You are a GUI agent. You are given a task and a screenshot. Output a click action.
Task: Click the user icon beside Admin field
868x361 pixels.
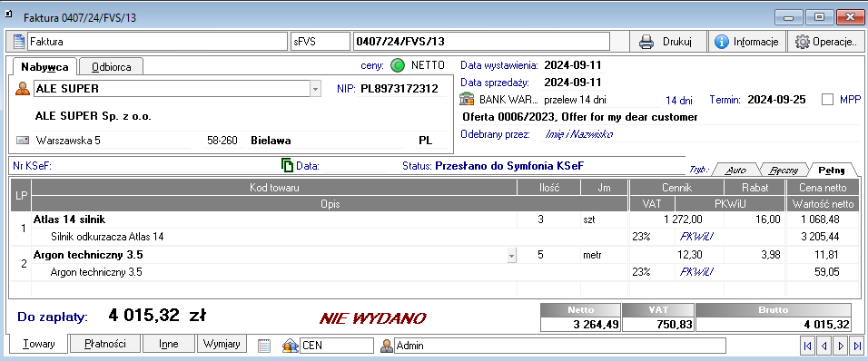click(x=387, y=346)
